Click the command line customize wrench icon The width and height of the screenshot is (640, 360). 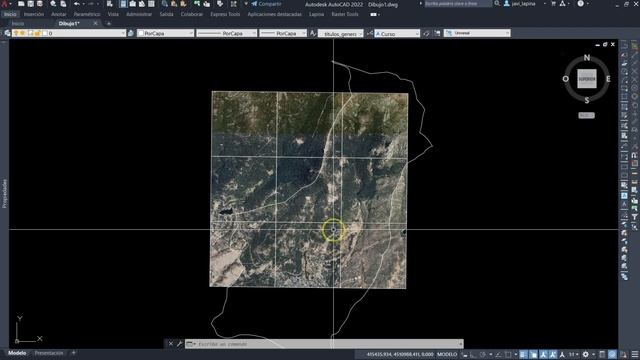179,344
